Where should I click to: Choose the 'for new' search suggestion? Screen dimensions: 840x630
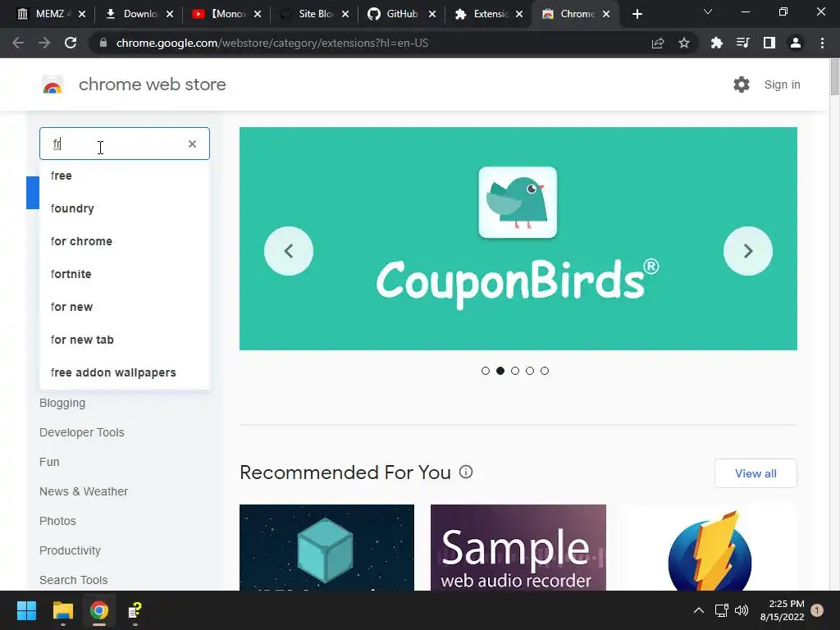(x=125, y=307)
